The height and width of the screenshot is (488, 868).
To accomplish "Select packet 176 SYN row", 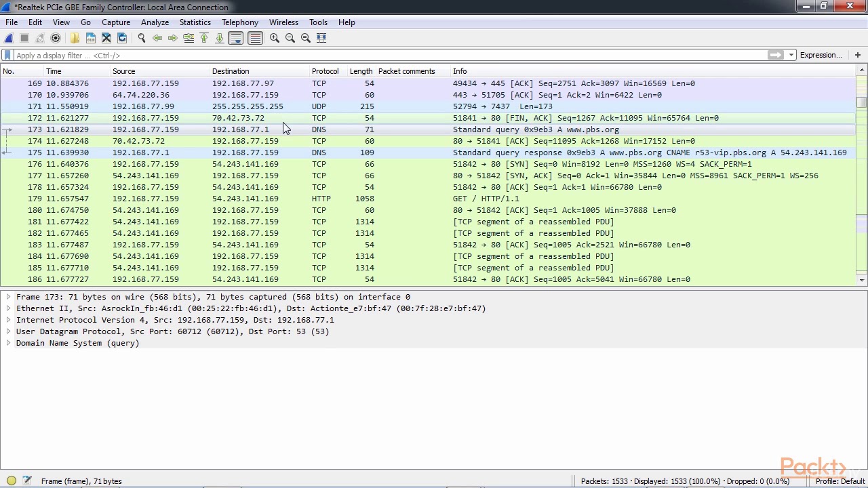I will point(429,164).
